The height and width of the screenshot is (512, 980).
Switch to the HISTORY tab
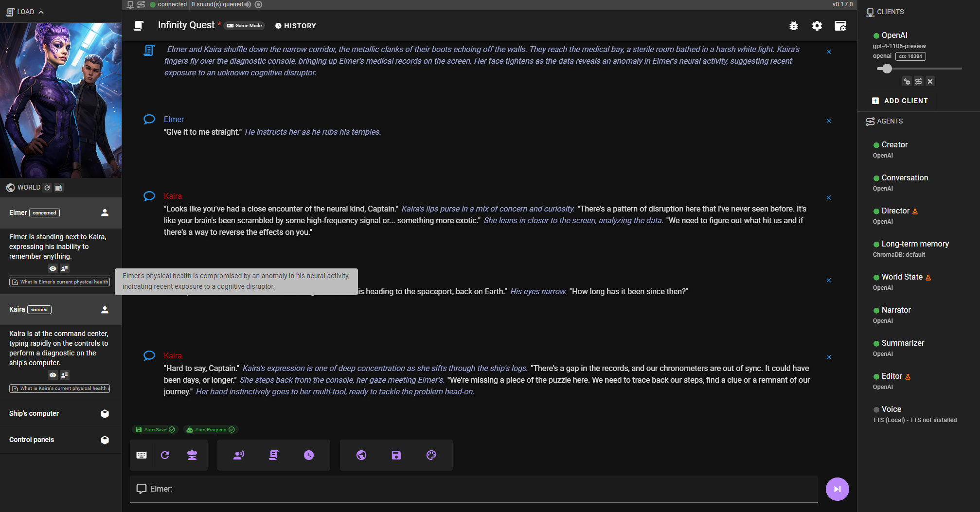pyautogui.click(x=295, y=26)
